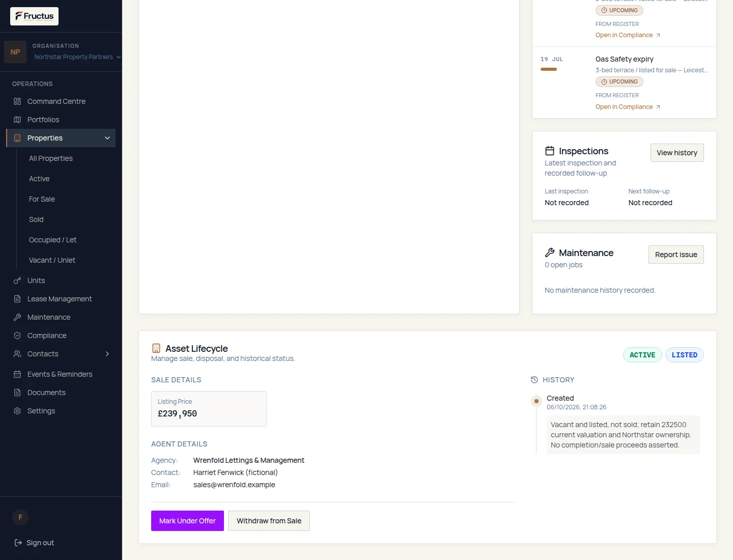Viewport: 733px width, 560px height.
Task: Click Withdraw from Sale button
Action: [269, 521]
